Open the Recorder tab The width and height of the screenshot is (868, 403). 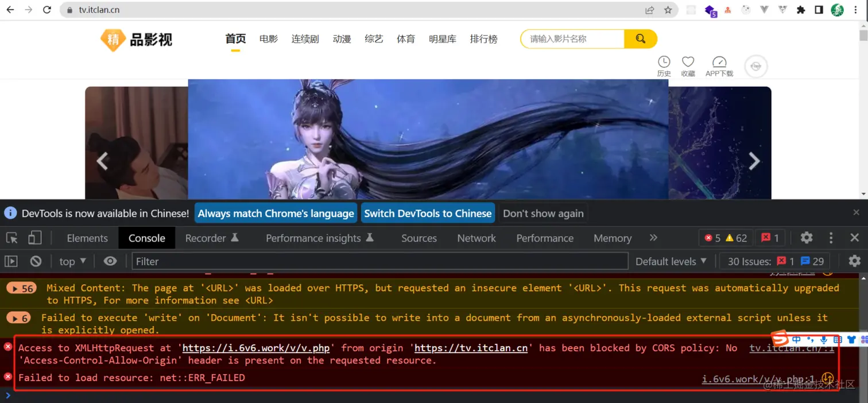tap(211, 238)
